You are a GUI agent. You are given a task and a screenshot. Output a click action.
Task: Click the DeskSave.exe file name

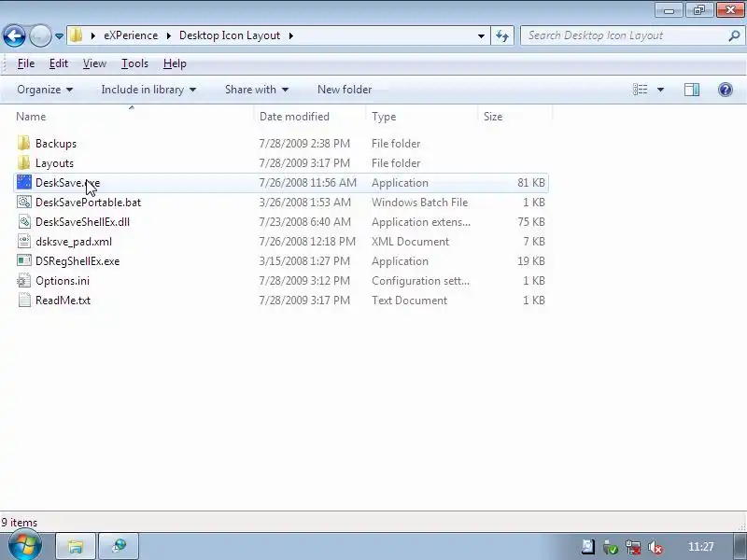pos(67,182)
